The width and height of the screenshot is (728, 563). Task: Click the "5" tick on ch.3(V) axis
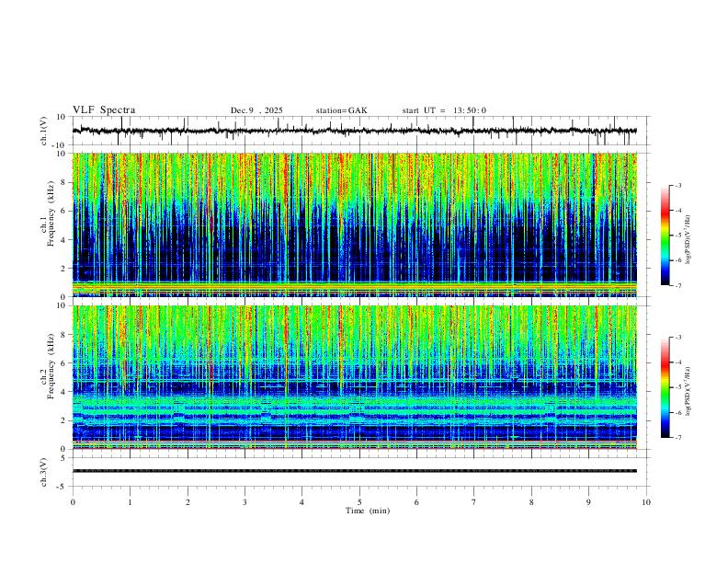64,457
